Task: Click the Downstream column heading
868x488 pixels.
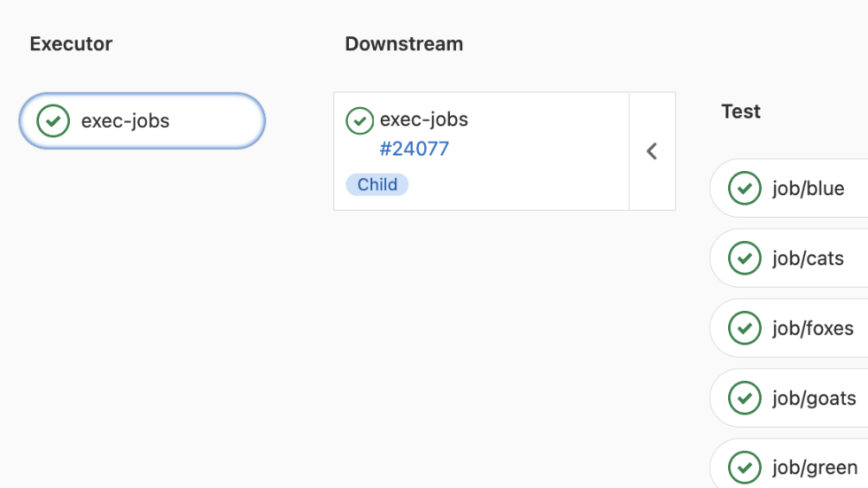Action: coord(404,43)
